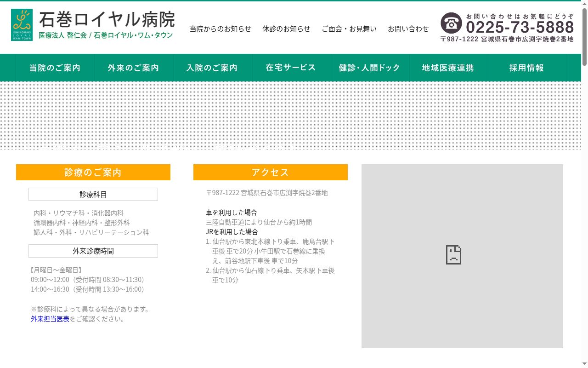Click the ※診療科によって異なる場合があります note
The width and height of the screenshot is (588, 368).
click(91, 309)
